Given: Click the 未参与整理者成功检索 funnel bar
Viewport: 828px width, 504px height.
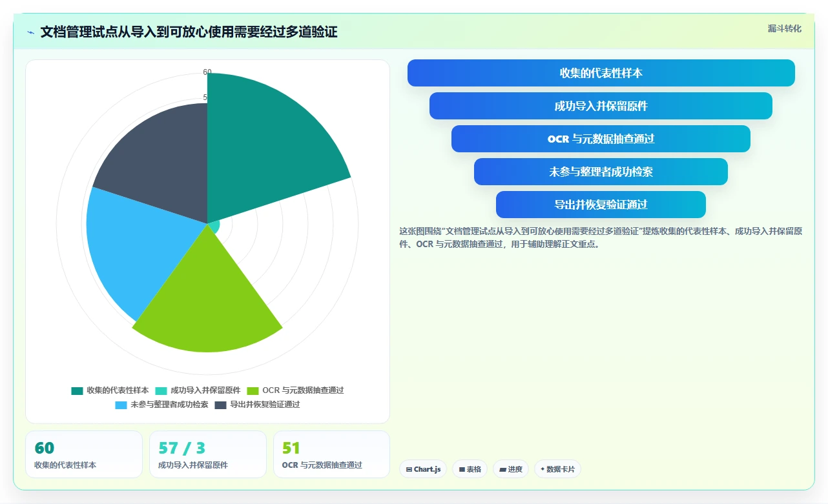Looking at the screenshot, I should point(601,172).
